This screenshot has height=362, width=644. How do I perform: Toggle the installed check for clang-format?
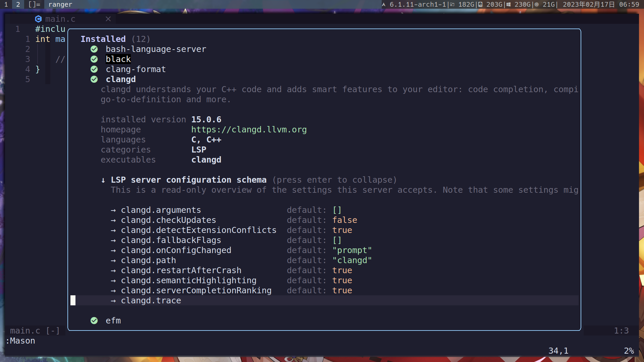(x=94, y=69)
